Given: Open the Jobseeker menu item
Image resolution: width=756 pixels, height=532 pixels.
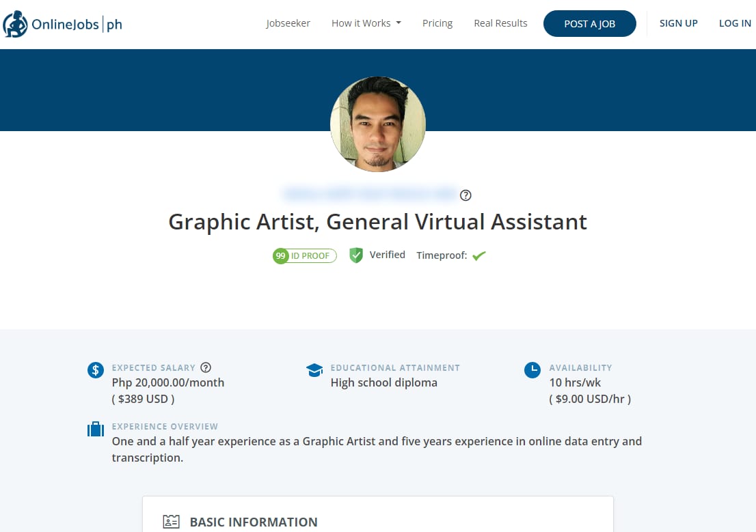Looking at the screenshot, I should [288, 23].
